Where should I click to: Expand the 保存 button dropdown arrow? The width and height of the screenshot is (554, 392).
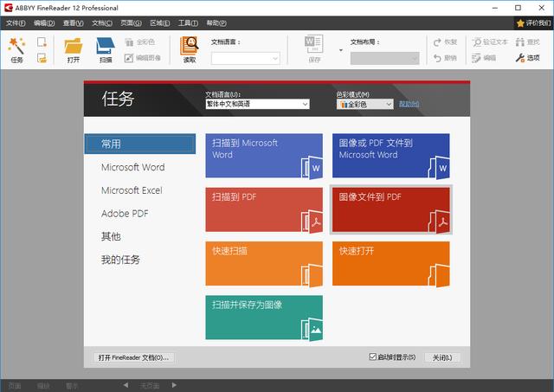340,49
